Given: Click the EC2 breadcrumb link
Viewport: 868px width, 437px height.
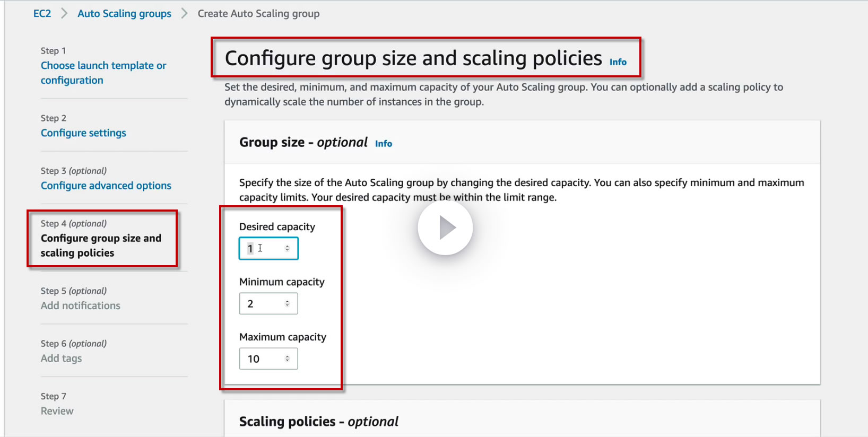Looking at the screenshot, I should [42, 13].
